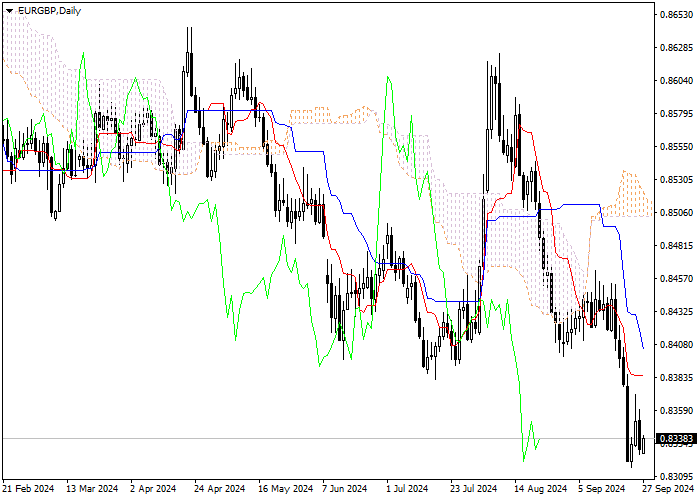The image size is (700, 500).
Task: Click the 13 Mar 2024 date label
Action: pos(92,489)
